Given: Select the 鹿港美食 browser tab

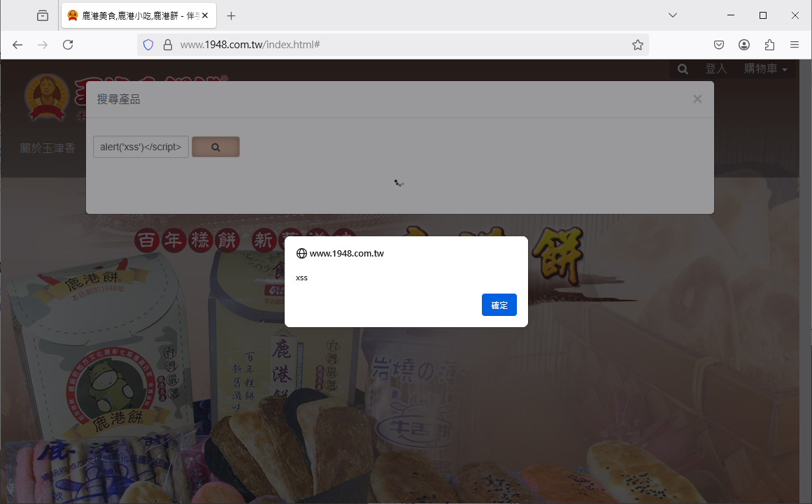Looking at the screenshot, I should 138,15.
